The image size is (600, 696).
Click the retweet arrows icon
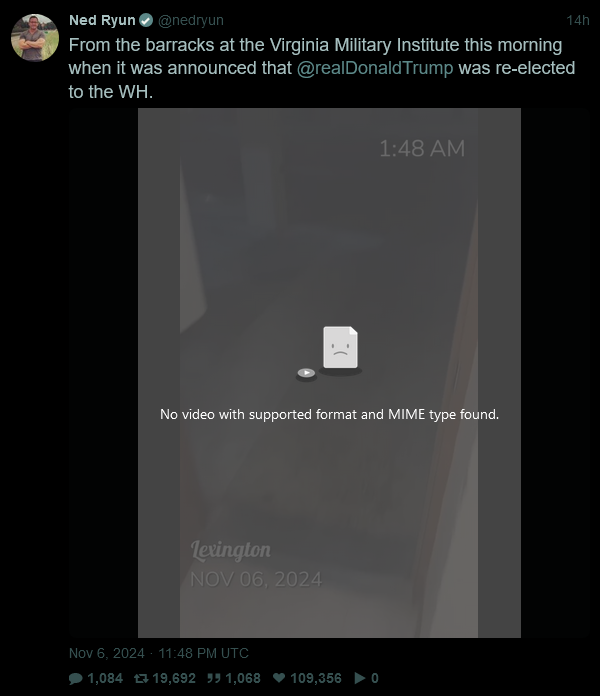coord(141,678)
